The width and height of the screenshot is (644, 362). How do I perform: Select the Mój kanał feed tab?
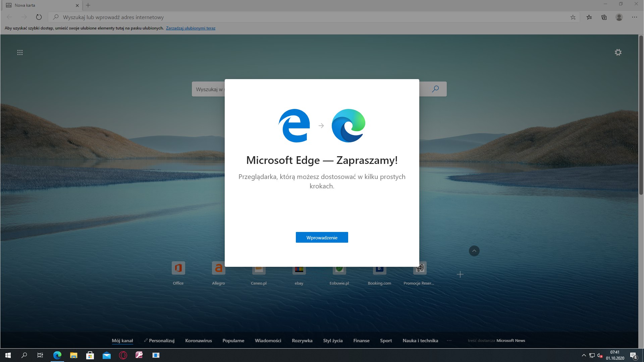(x=122, y=341)
